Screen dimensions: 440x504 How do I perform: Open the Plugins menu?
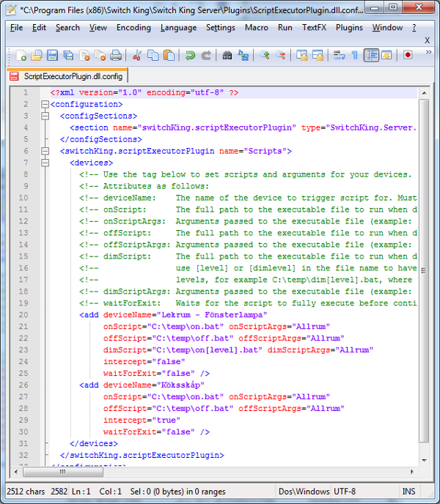[x=349, y=28]
